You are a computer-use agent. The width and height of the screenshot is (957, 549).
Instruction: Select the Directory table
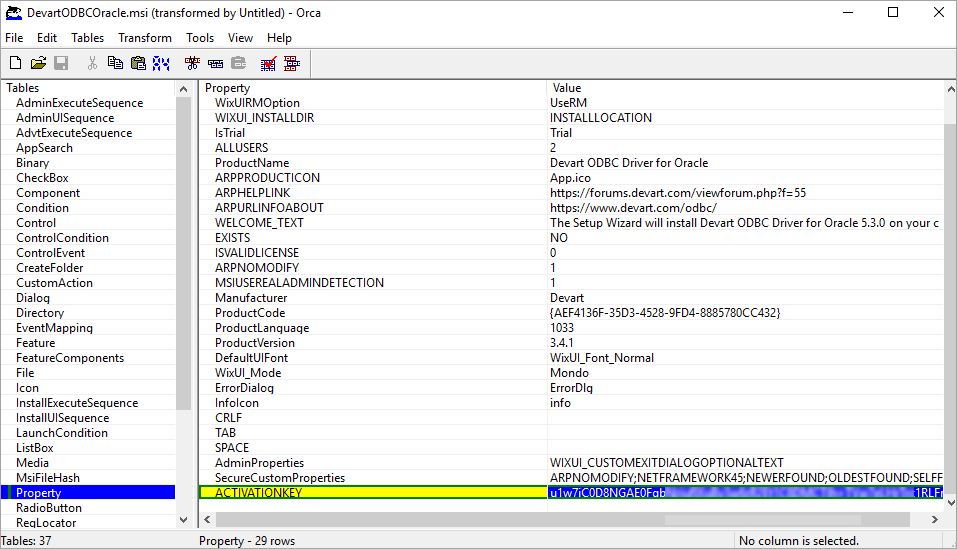(x=40, y=313)
